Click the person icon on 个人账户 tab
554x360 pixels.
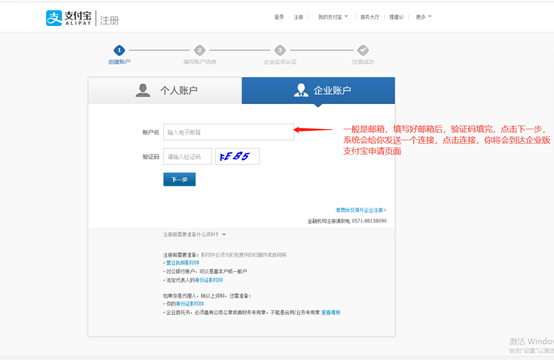[143, 90]
